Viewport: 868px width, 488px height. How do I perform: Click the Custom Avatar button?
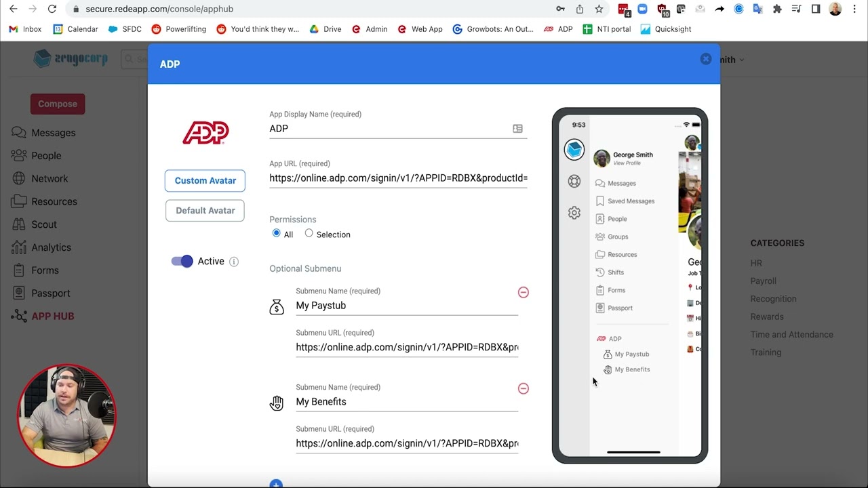click(x=205, y=180)
